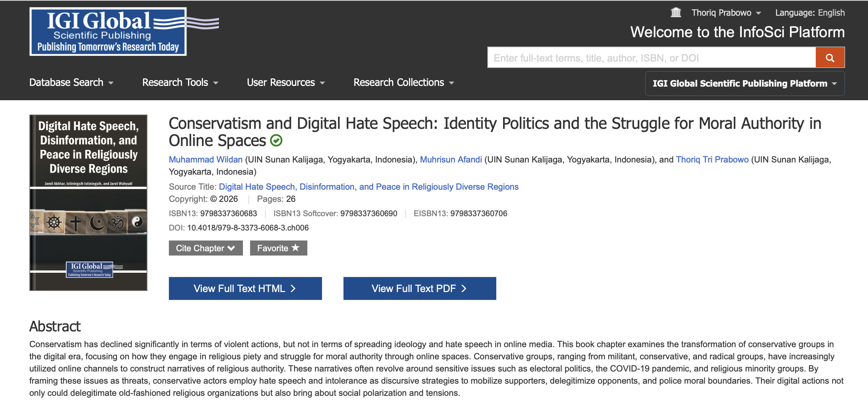Open the User Resources menu
The width and height of the screenshot is (868, 413).
point(286,83)
